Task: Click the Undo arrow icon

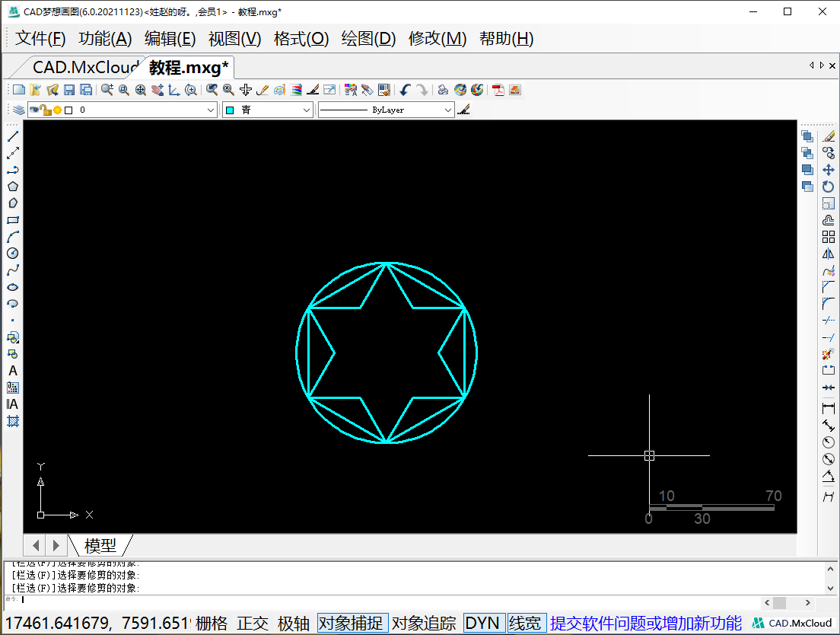Action: (405, 90)
